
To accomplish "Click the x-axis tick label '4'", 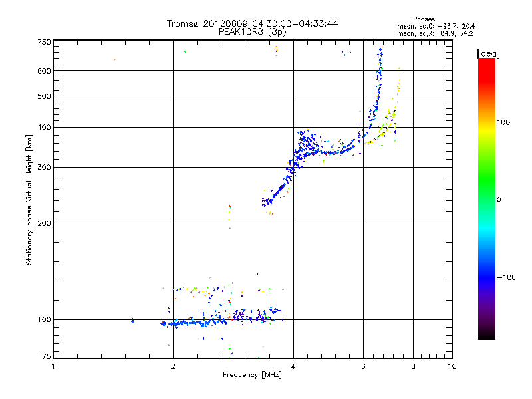I will (x=293, y=367).
